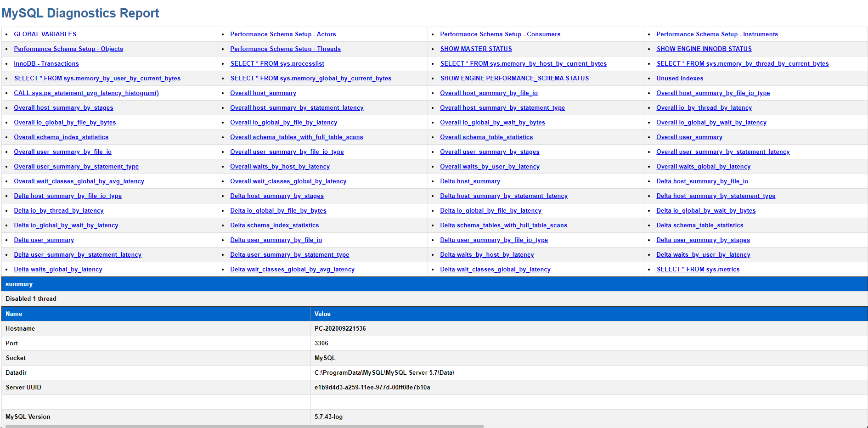Click the horizontal scrollbar at page bottom
This screenshot has height=428, width=868.
coord(244,426)
